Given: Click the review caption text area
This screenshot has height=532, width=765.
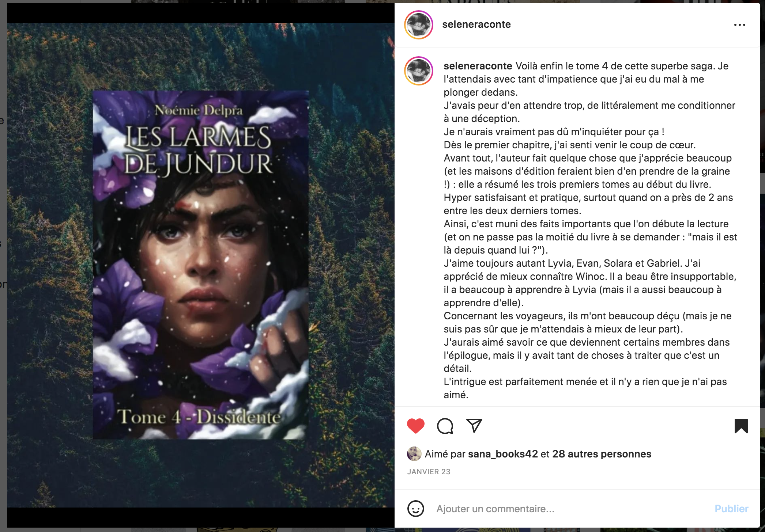Looking at the screenshot, I should (x=590, y=230).
